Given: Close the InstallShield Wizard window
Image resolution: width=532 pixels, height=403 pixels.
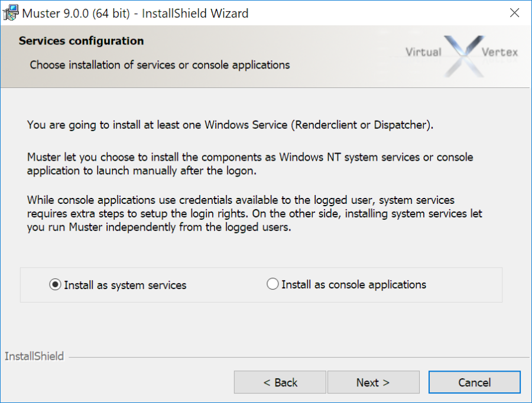Looking at the screenshot, I should tap(514, 12).
